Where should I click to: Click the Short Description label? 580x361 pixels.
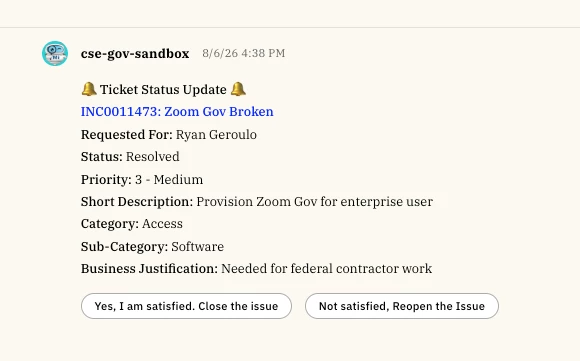coord(137,202)
